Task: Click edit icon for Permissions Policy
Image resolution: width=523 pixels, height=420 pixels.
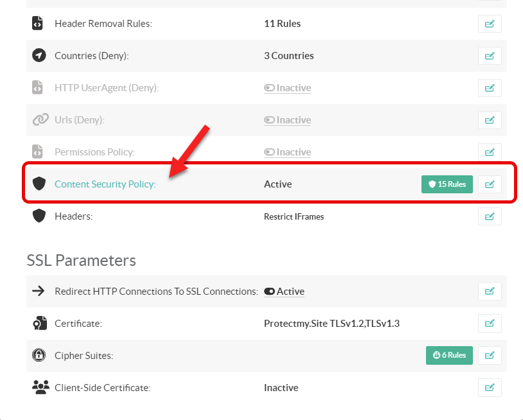Action: [x=490, y=152]
